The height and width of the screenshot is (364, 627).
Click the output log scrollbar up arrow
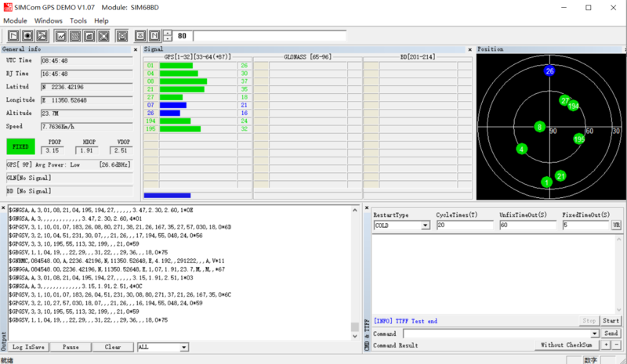point(355,210)
